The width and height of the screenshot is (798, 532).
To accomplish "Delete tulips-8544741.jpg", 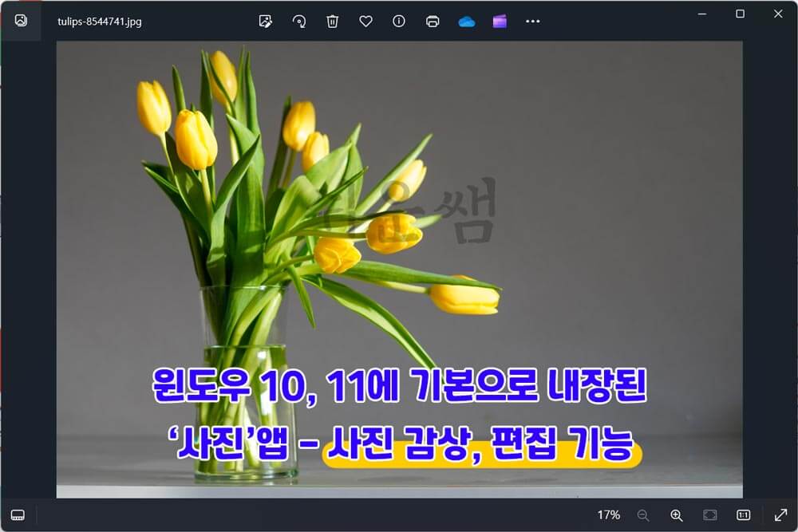I will coord(333,22).
